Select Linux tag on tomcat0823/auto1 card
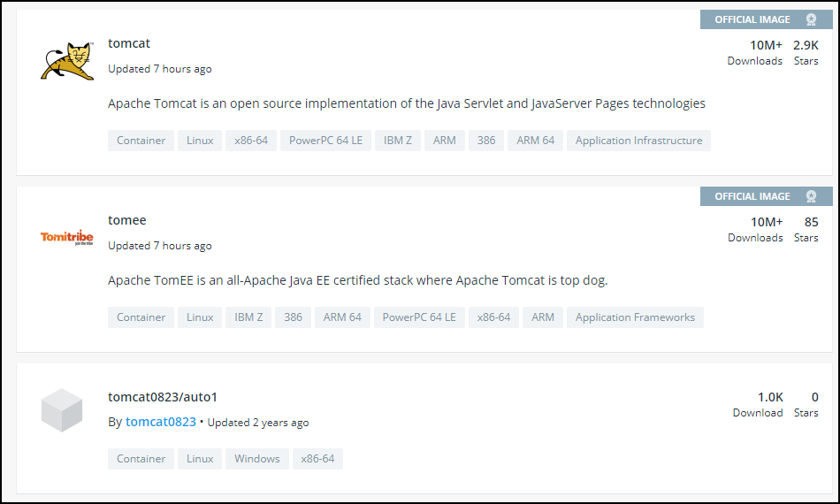 (x=200, y=459)
